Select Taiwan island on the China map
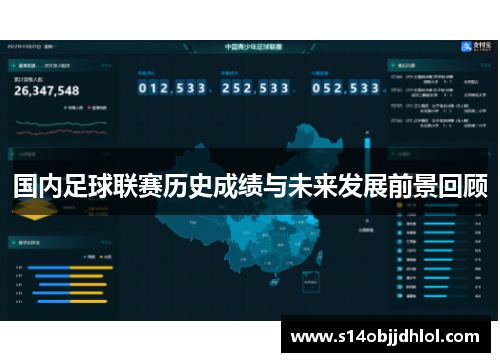The width and height of the screenshot is (500, 362). pyautogui.click(x=319, y=258)
